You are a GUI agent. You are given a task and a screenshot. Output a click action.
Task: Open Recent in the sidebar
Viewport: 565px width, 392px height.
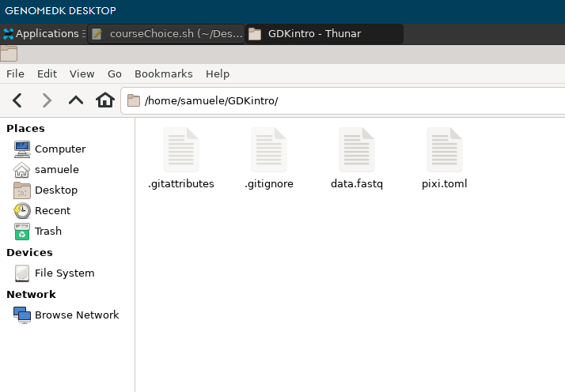pos(52,211)
